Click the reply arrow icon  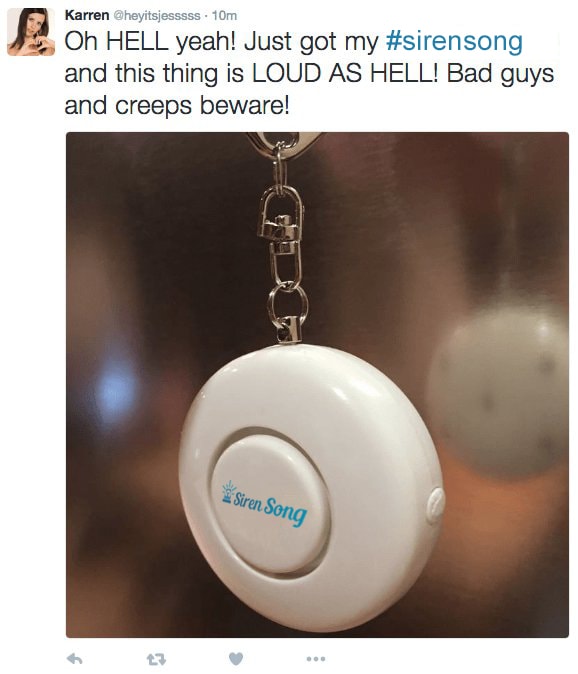coord(75,658)
